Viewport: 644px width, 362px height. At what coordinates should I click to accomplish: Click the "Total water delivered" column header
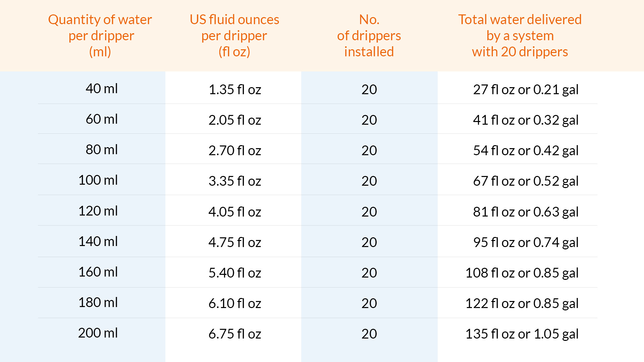[520, 36]
